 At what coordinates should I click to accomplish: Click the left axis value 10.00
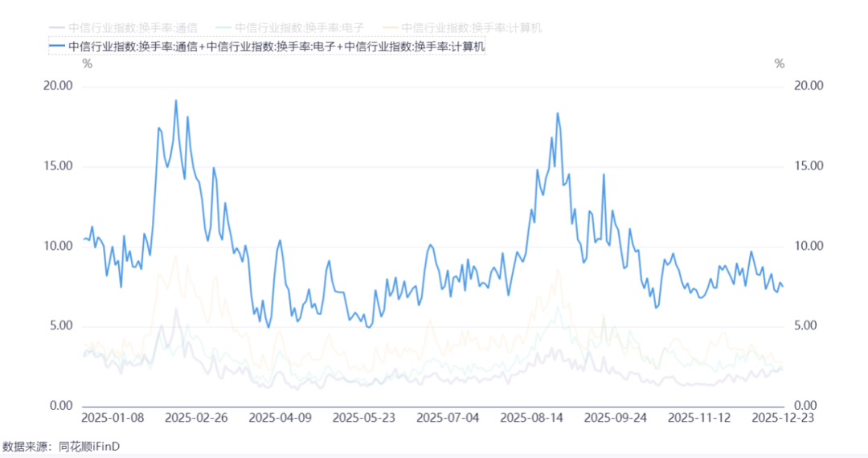(x=58, y=246)
